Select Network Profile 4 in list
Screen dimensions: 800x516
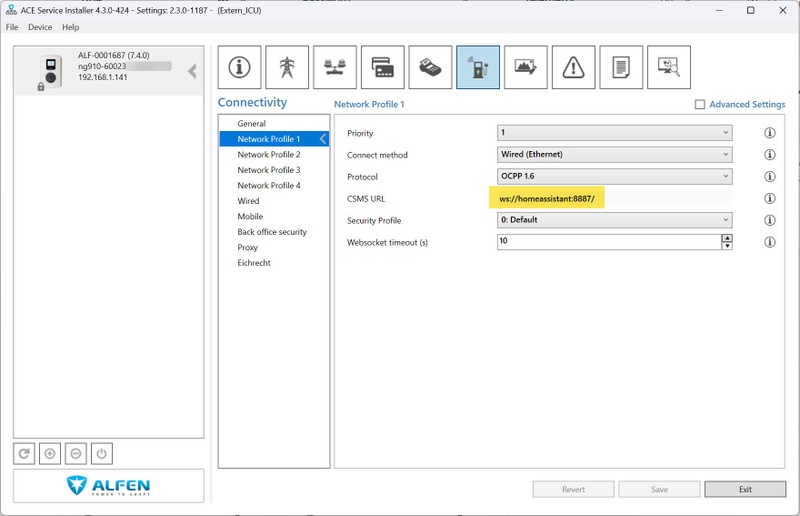click(274, 185)
